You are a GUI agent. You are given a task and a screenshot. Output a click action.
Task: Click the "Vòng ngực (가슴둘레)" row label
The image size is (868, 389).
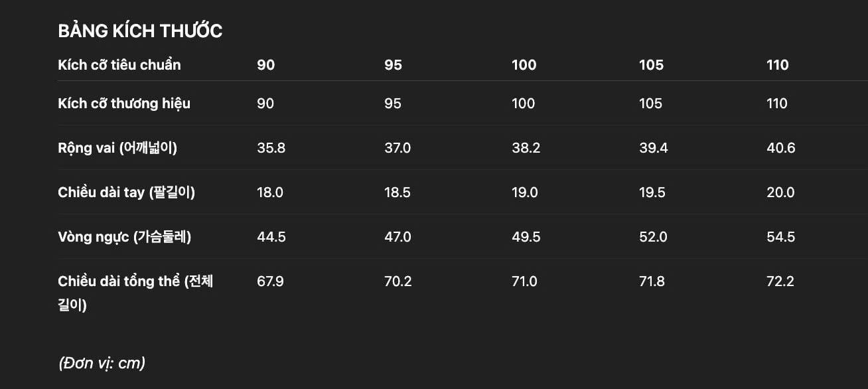(x=124, y=237)
